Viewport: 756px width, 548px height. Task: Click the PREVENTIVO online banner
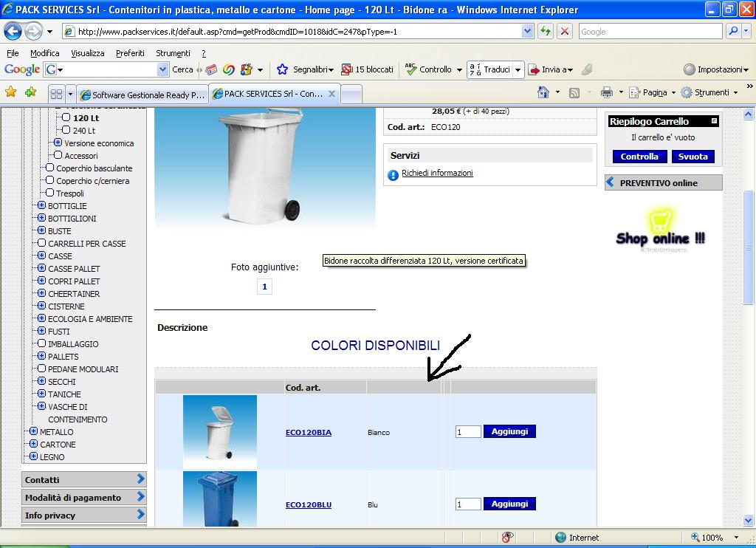click(664, 183)
